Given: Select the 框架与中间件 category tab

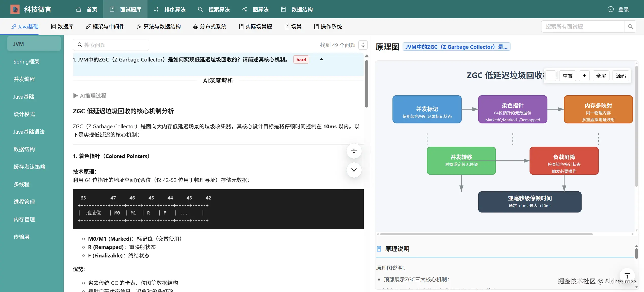Looking at the screenshot, I should click(x=105, y=26).
